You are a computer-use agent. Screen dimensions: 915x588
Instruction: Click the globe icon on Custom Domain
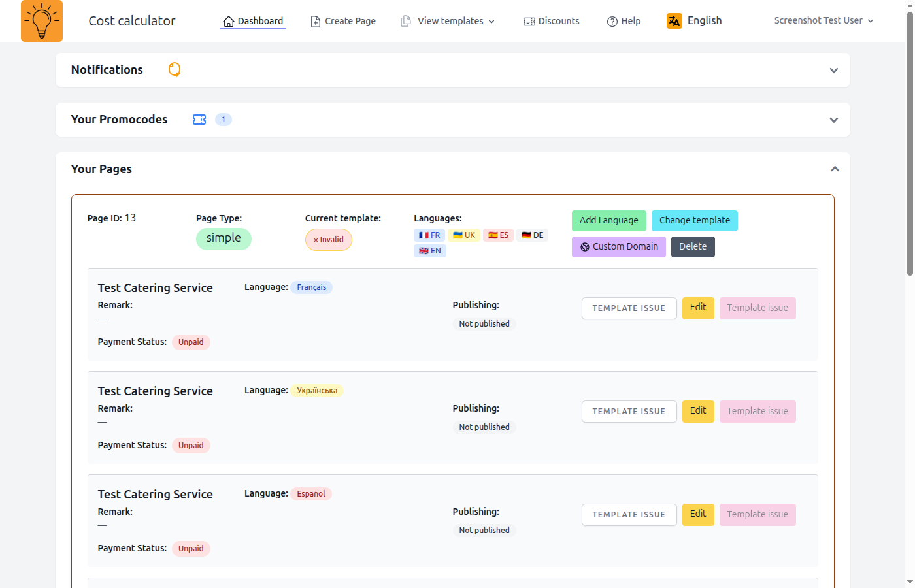[585, 247]
